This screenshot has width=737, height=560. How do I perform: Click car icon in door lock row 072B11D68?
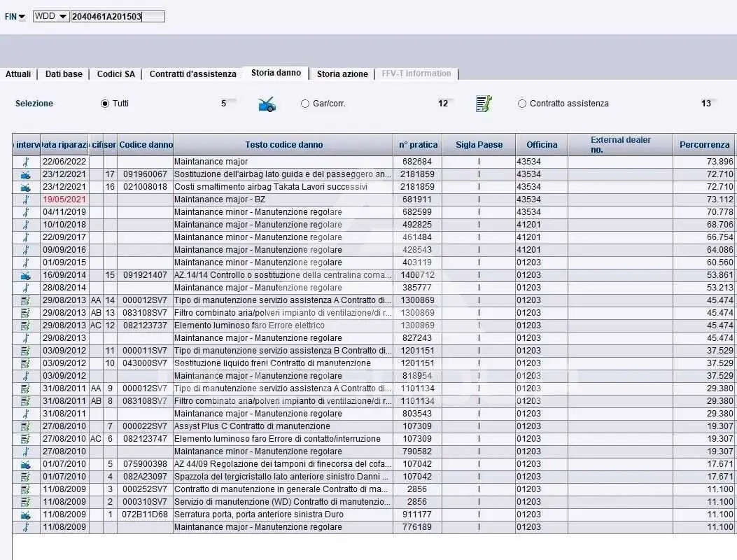tap(26, 515)
